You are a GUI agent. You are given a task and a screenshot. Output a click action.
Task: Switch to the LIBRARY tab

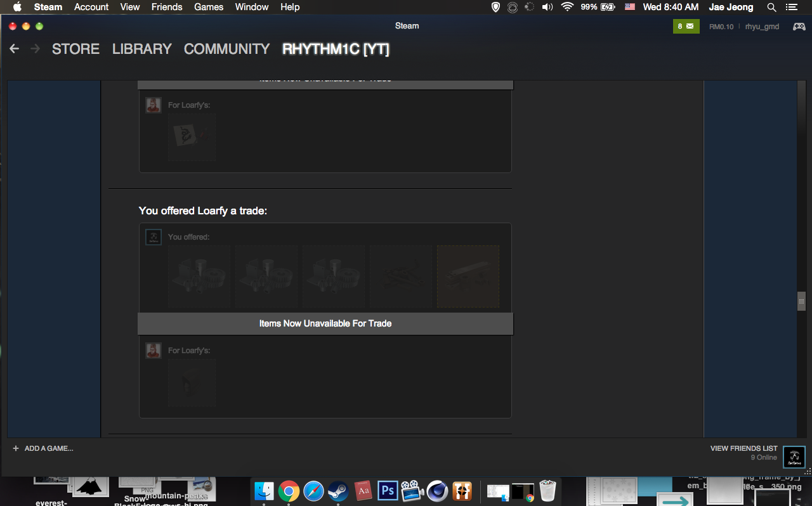tap(141, 49)
